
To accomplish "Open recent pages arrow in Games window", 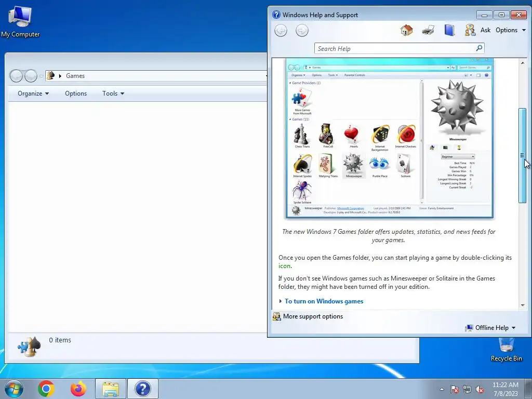I will click(41, 76).
